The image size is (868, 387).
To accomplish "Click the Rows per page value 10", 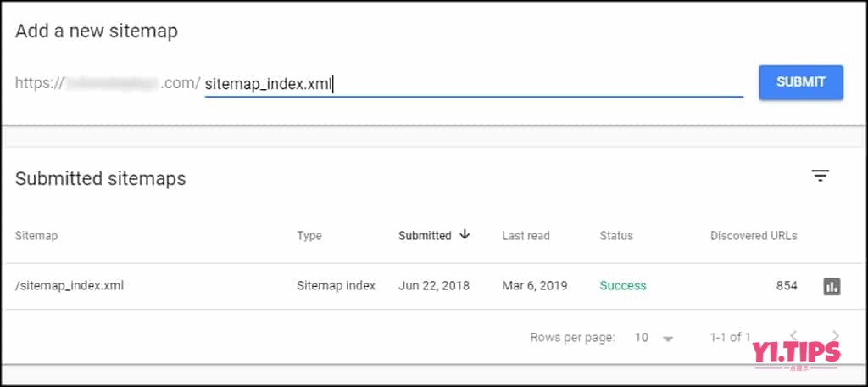I will 642,338.
